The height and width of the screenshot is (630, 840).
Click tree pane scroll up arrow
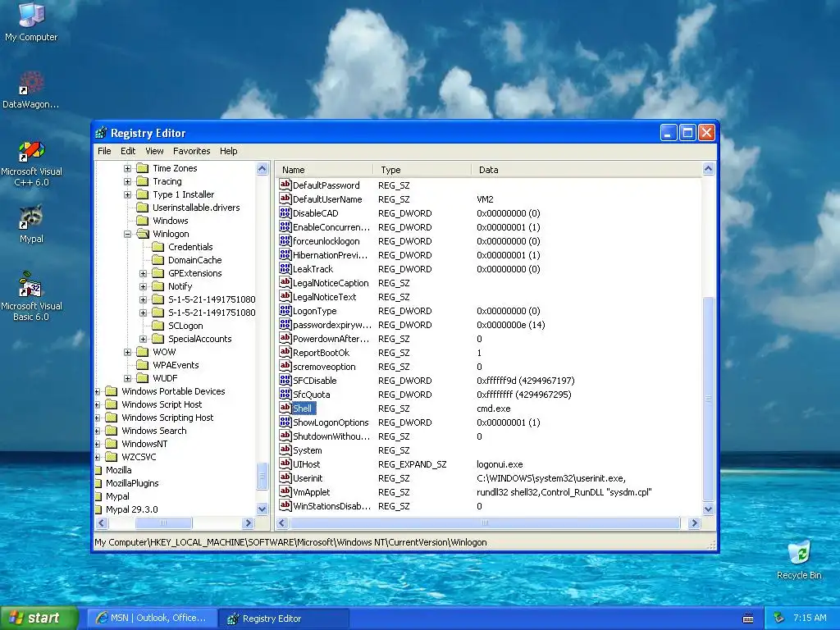262,169
